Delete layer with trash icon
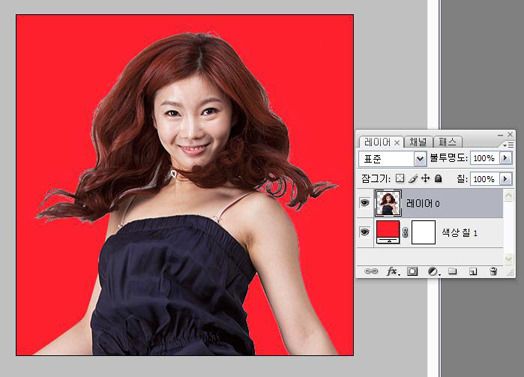 point(493,271)
